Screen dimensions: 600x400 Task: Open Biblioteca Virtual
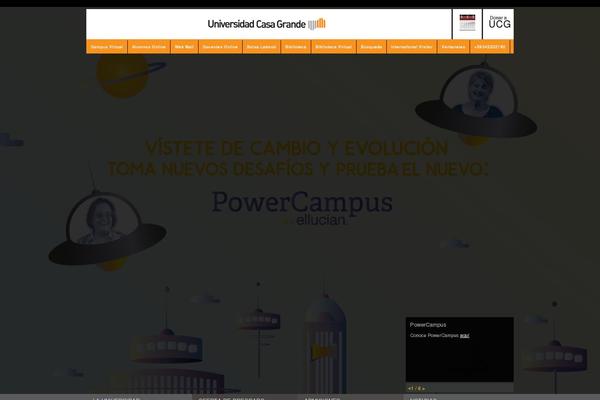334,47
